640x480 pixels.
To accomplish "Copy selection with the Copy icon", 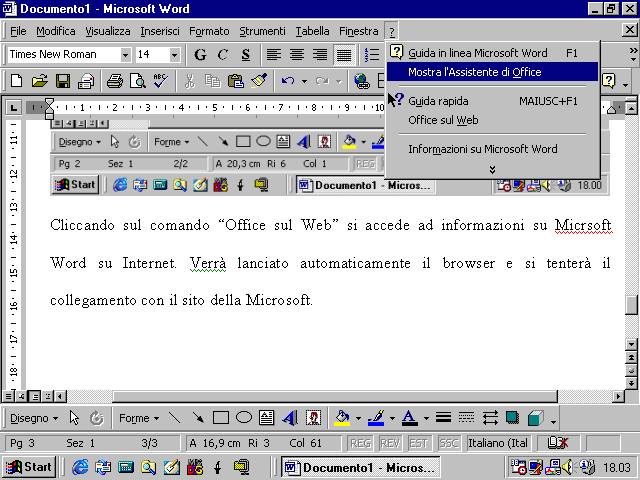I will [x=212, y=80].
